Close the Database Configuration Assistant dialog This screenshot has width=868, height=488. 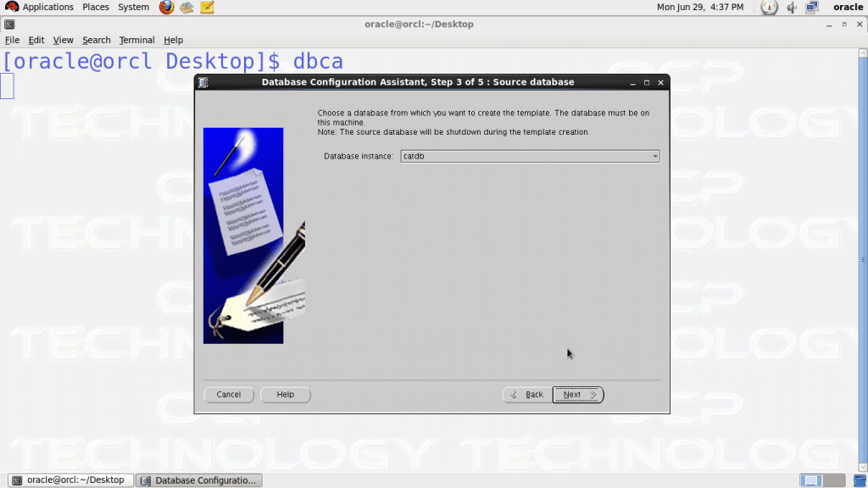(x=660, y=82)
